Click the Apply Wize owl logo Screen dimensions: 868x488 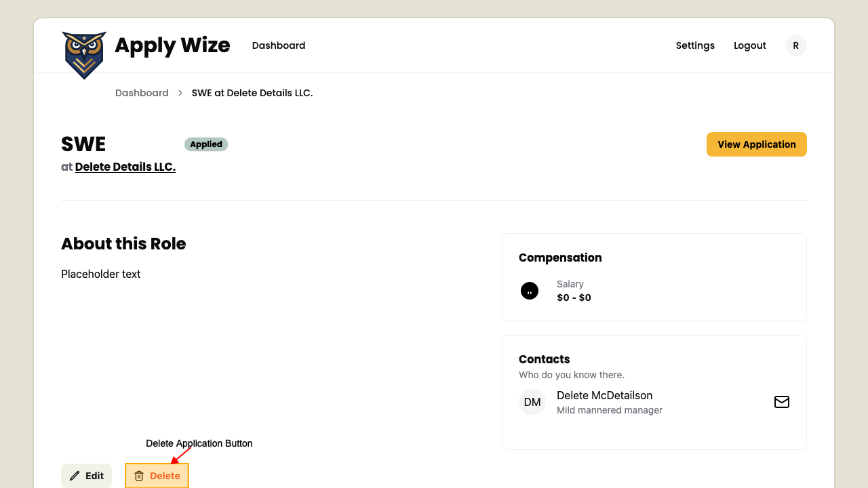click(83, 55)
